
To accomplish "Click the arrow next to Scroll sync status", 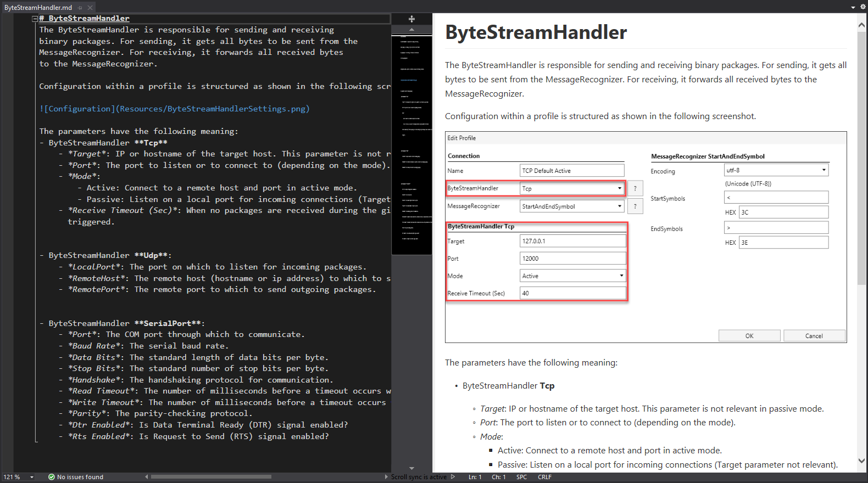I will click(x=453, y=477).
